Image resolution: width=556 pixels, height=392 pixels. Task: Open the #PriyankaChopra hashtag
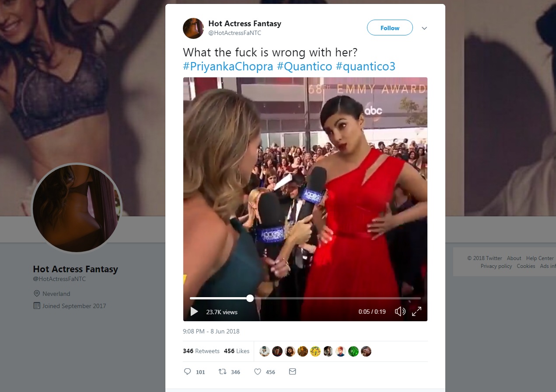coord(228,67)
